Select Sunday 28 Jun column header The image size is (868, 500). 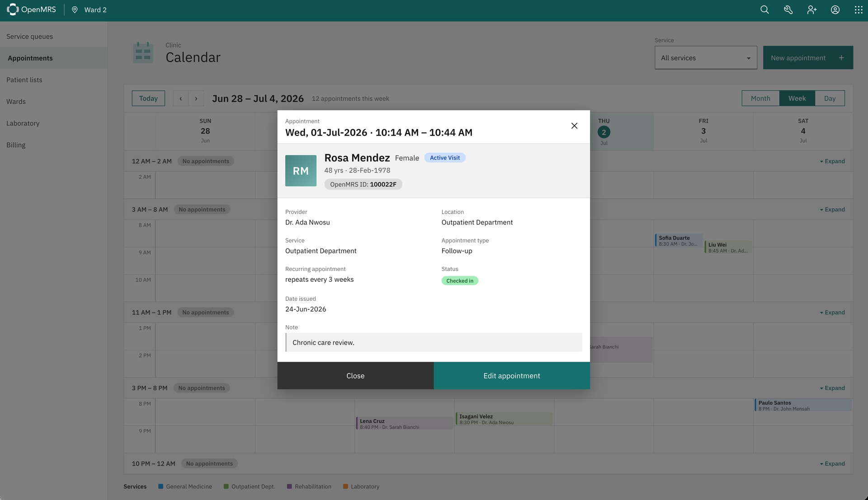[x=205, y=131]
